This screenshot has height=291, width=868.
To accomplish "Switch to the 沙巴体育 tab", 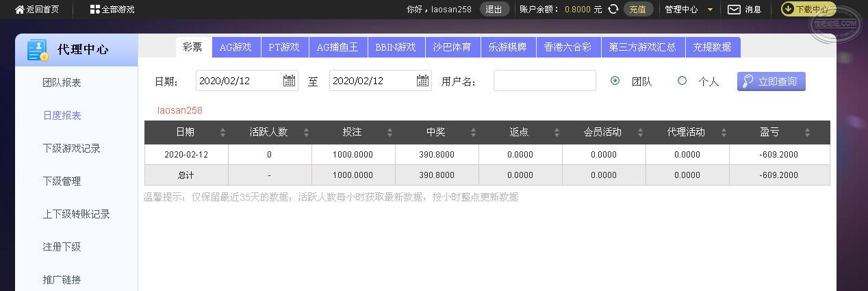I will coord(452,47).
